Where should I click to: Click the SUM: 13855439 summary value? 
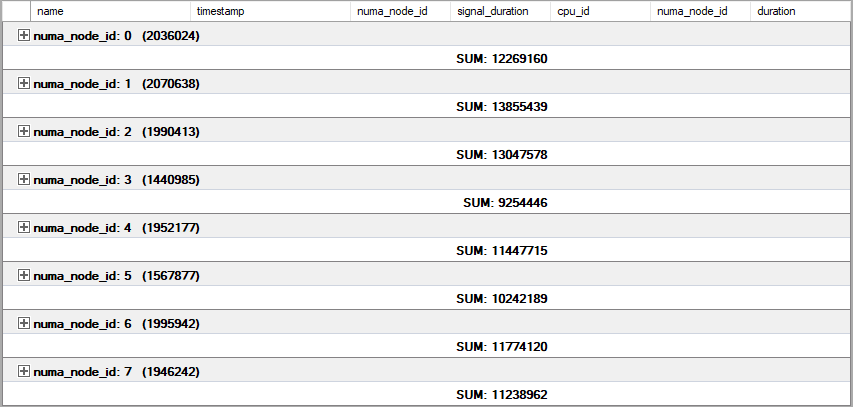(x=501, y=107)
